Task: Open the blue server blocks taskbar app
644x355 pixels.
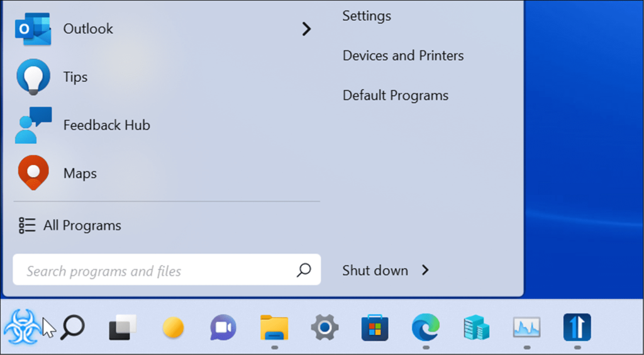Action: (476, 327)
